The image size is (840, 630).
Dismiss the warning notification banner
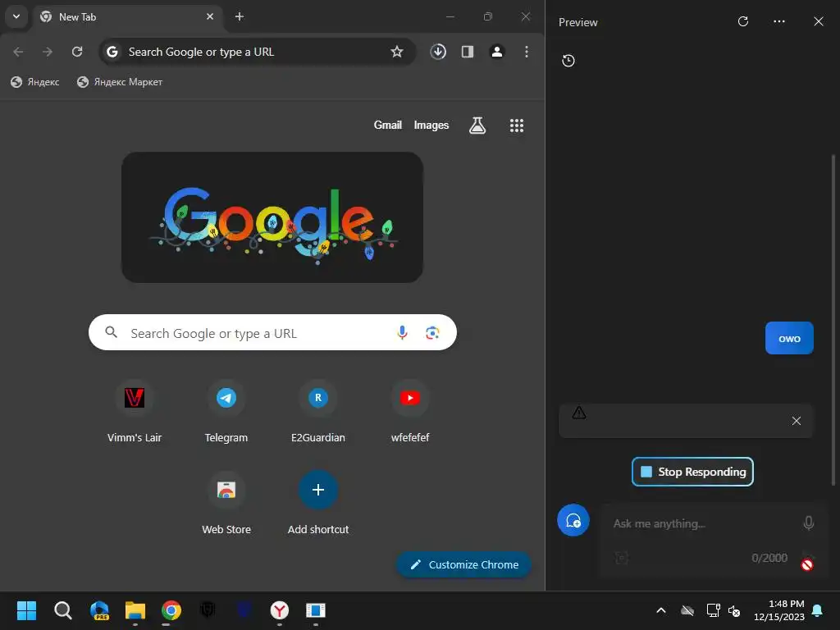point(797,421)
